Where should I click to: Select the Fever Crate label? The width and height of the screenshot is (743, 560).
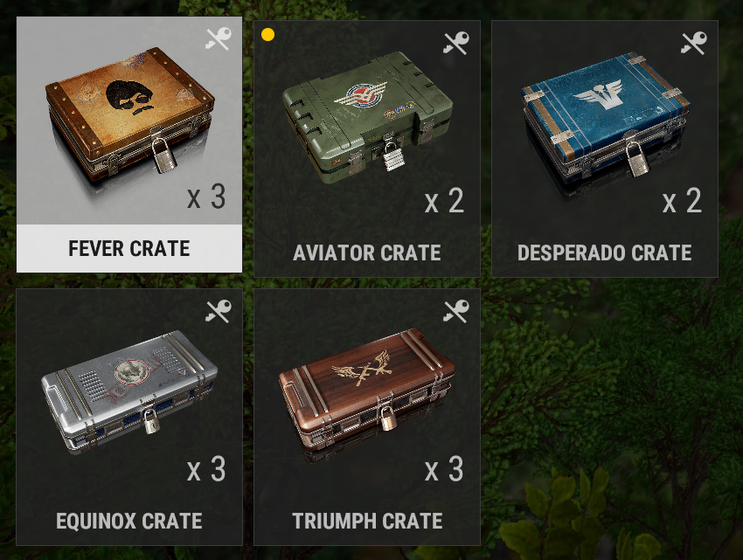tap(128, 249)
